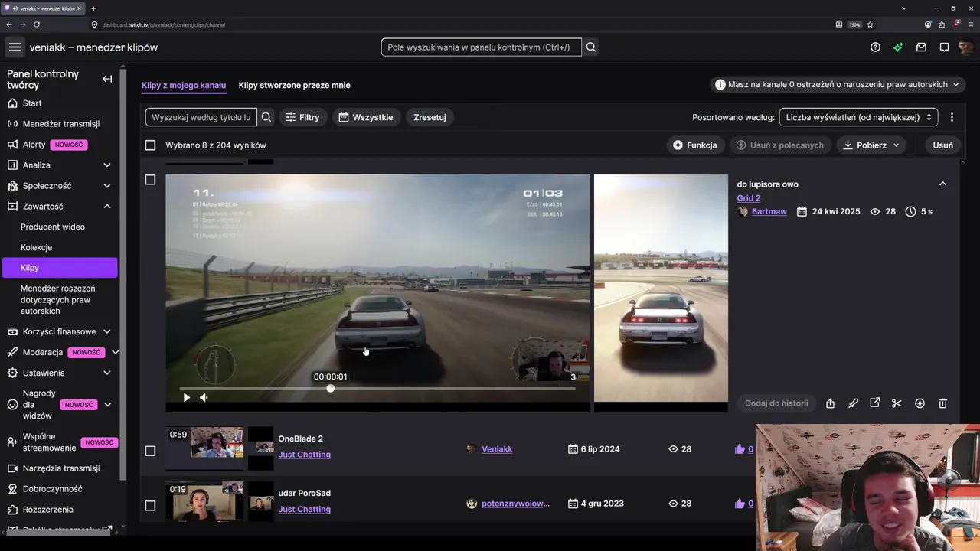Open Kolekcje in sidebar

click(x=37, y=248)
